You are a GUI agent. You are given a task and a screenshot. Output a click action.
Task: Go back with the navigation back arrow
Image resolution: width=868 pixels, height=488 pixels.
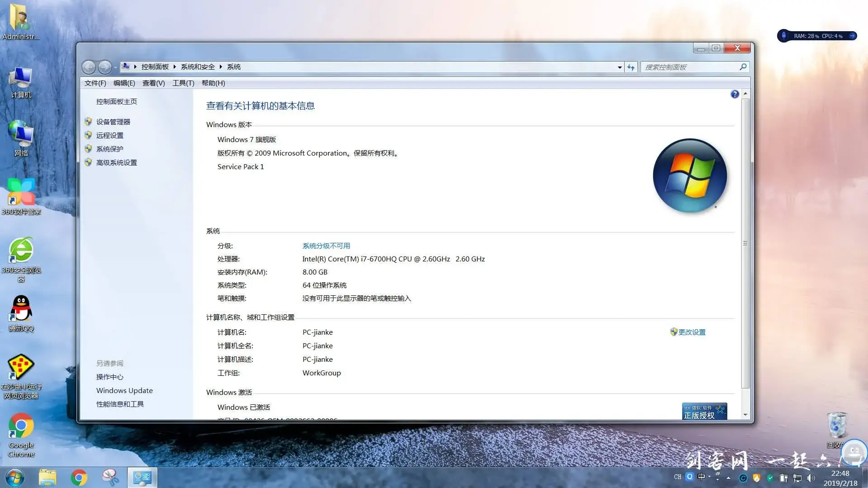(89, 67)
